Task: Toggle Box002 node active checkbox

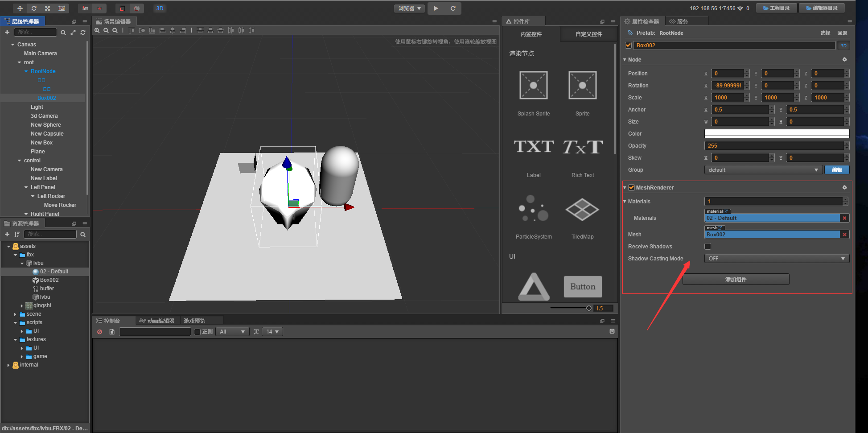Action: pos(628,45)
